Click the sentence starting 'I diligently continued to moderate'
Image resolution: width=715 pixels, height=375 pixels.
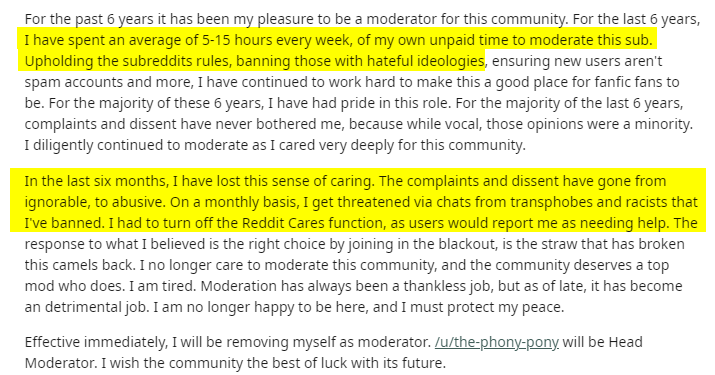click(x=275, y=145)
